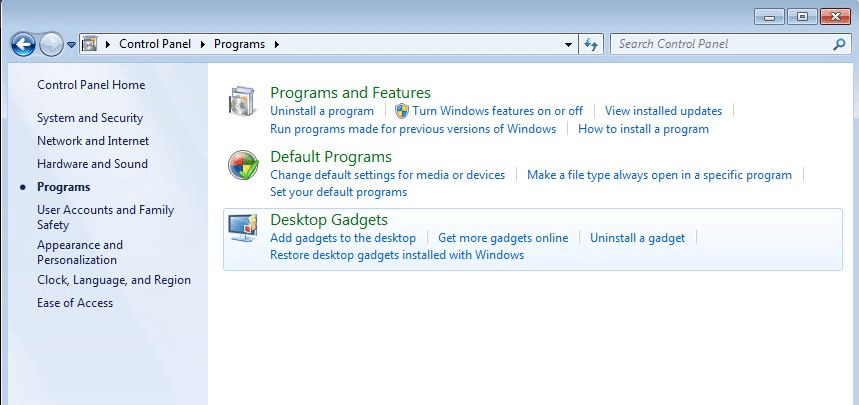The image size is (859, 405).
Task: Open Ease of Access category
Action: [x=75, y=303]
